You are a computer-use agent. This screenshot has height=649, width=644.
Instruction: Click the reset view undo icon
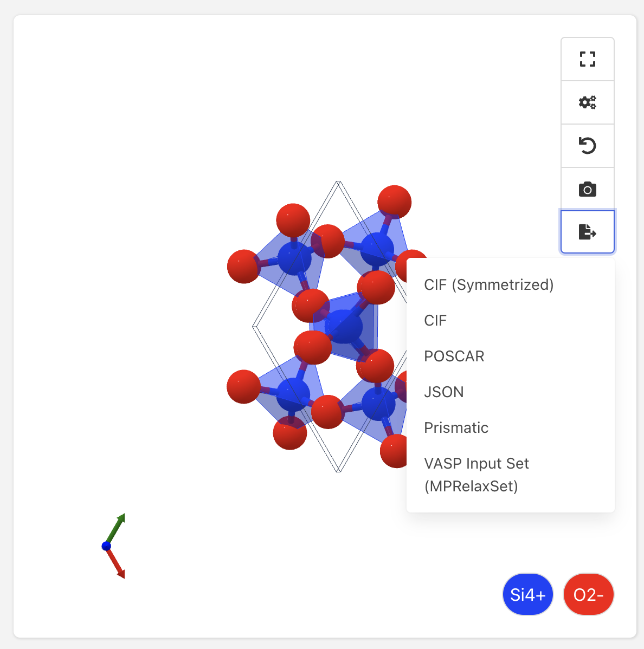[587, 145]
